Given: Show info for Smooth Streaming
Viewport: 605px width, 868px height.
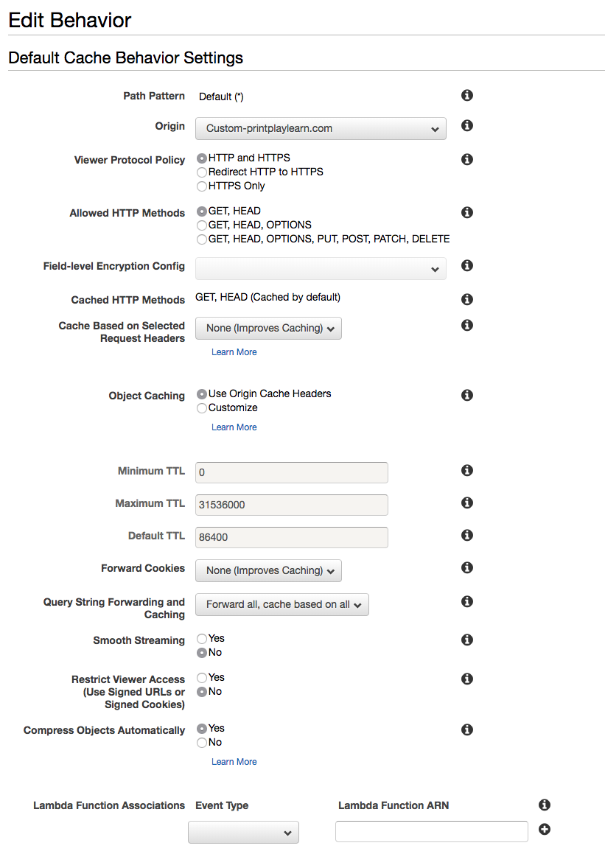Looking at the screenshot, I should (x=466, y=640).
